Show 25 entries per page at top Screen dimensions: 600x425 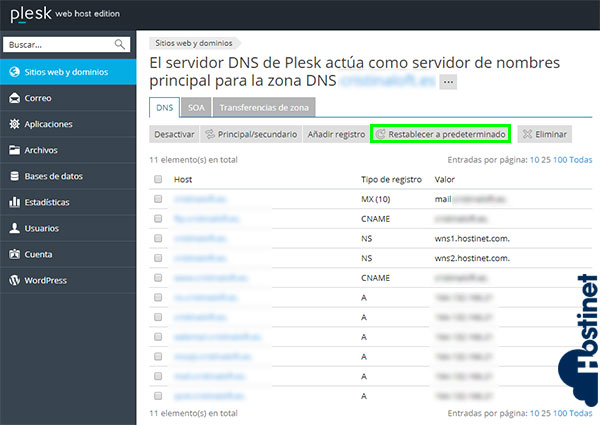(546, 160)
